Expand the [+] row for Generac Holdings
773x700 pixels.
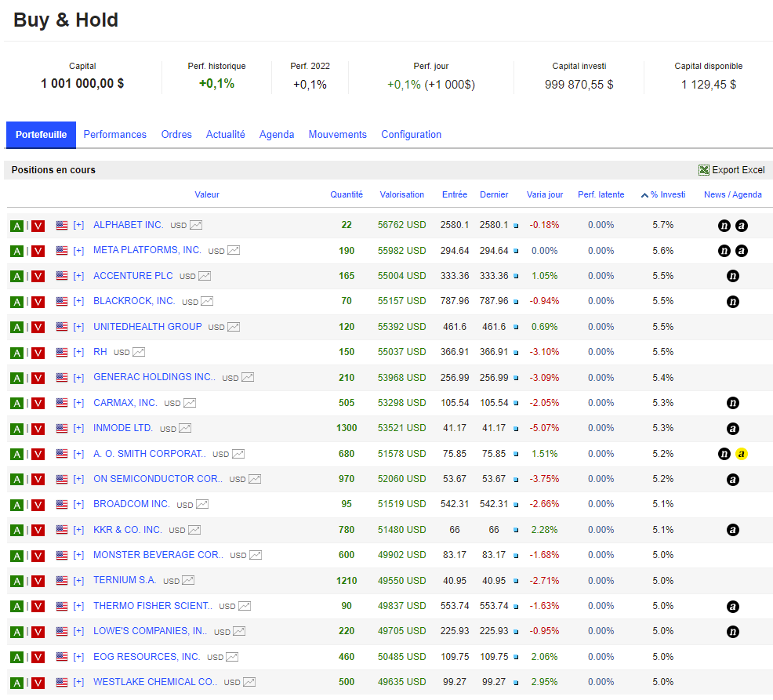(x=78, y=378)
